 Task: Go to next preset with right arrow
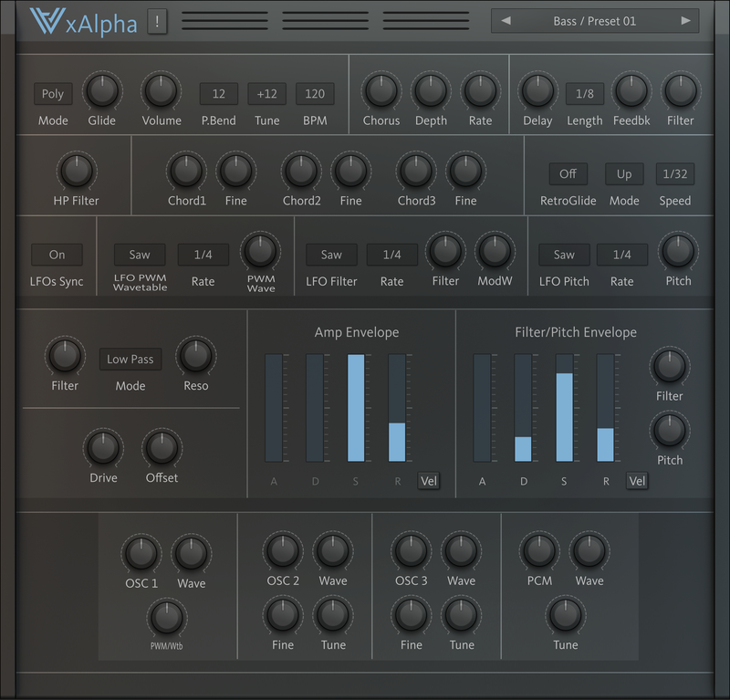685,21
